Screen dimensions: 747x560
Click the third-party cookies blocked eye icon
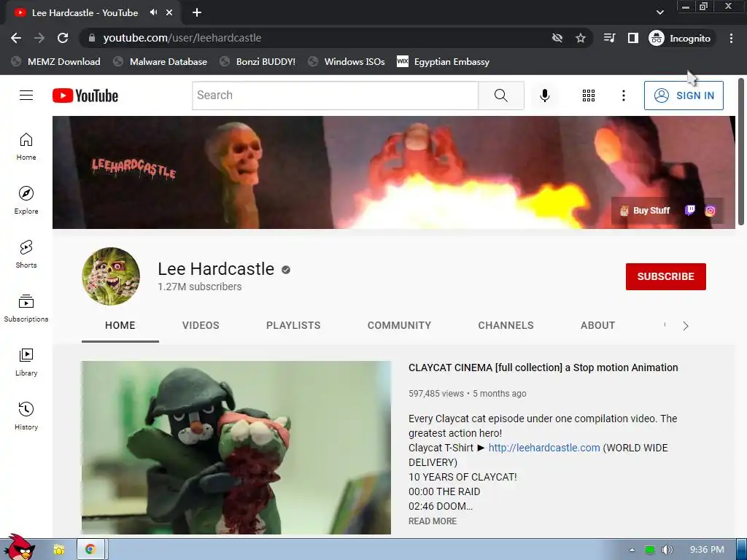(x=557, y=38)
